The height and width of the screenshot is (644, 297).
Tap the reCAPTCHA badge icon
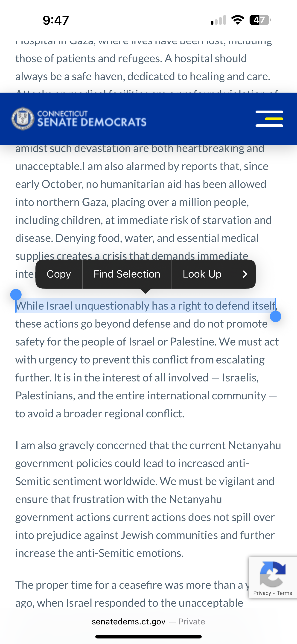click(x=273, y=574)
